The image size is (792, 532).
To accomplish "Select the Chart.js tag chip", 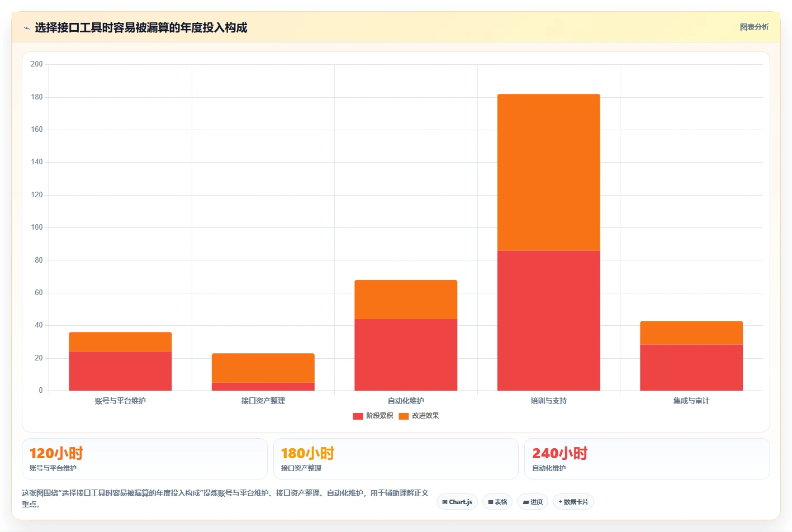I will tap(457, 502).
